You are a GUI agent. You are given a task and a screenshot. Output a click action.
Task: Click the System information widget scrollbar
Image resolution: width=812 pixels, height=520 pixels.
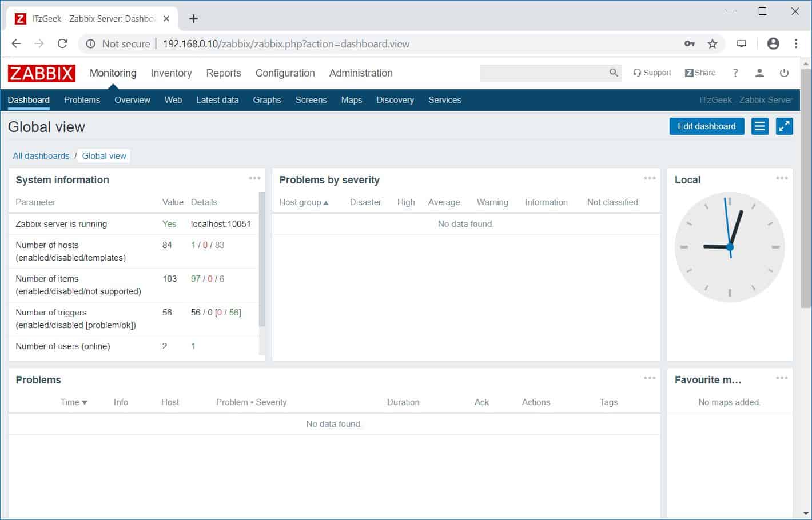pyautogui.click(x=262, y=259)
